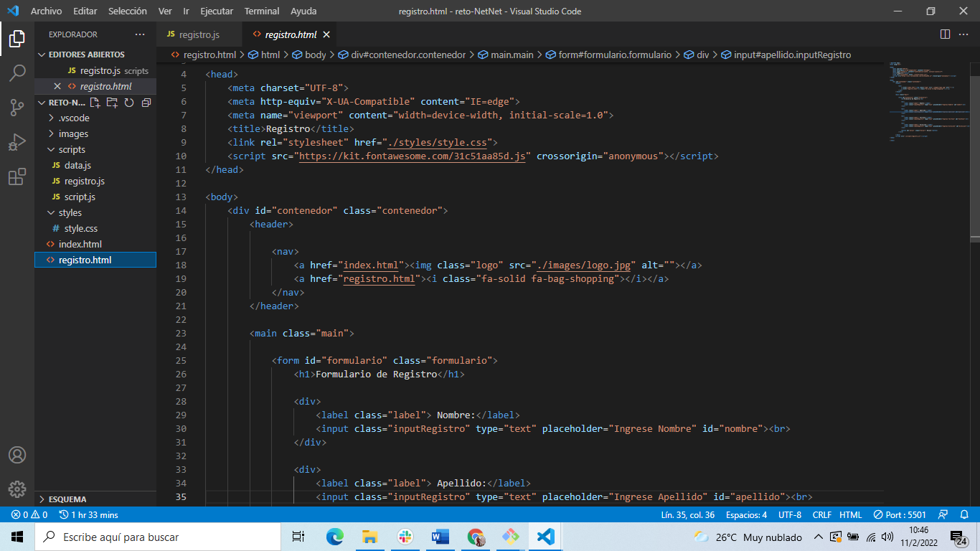Select registro.js scripts in open editors
This screenshot has height=551, width=980.
coord(95,70)
